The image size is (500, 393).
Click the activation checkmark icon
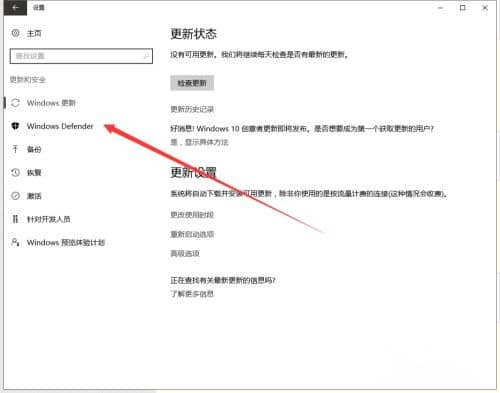click(x=15, y=196)
